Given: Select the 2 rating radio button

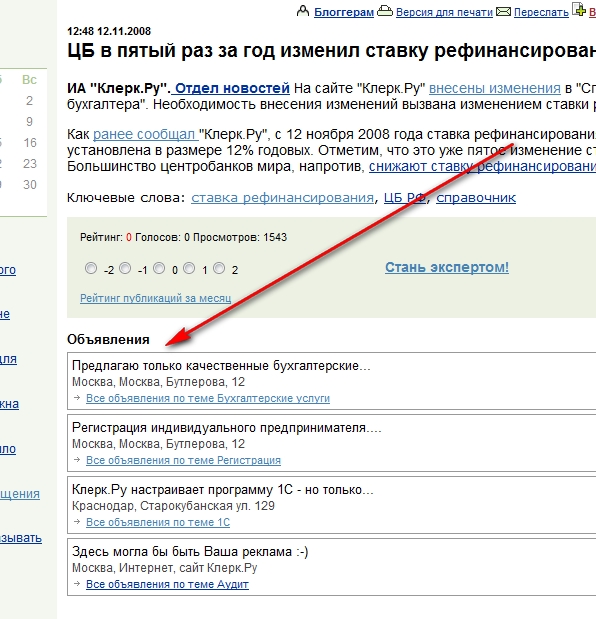Looking at the screenshot, I should click(x=219, y=268).
